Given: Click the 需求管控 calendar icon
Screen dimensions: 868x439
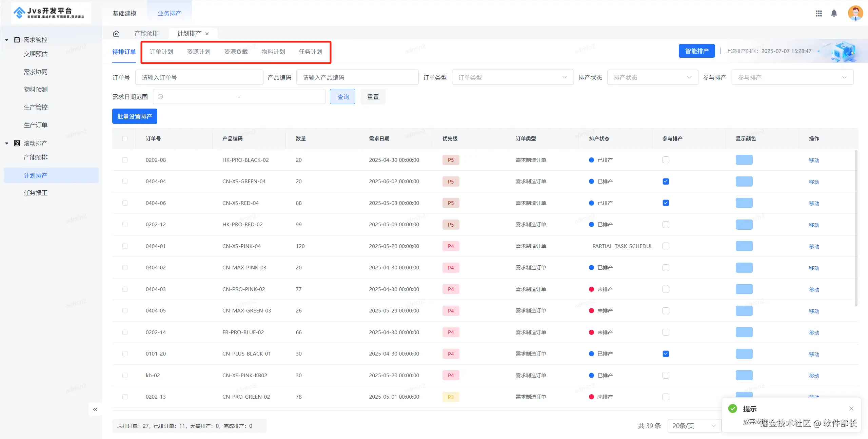Looking at the screenshot, I should (x=17, y=40).
